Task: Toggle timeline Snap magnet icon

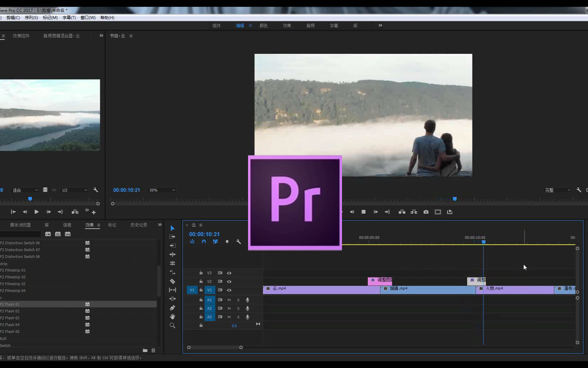Action: coord(204,242)
